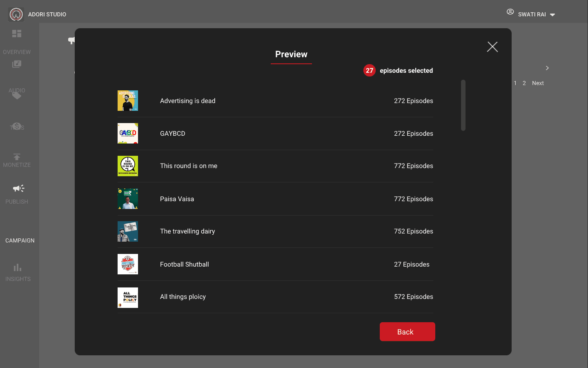Open Advertising is dead cover thumbnail

click(x=128, y=101)
